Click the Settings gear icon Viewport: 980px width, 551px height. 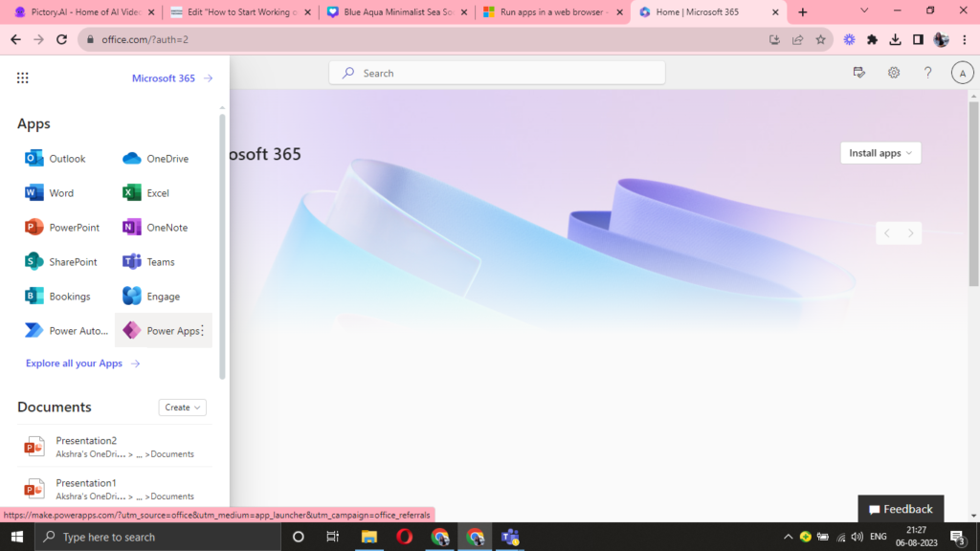893,73
